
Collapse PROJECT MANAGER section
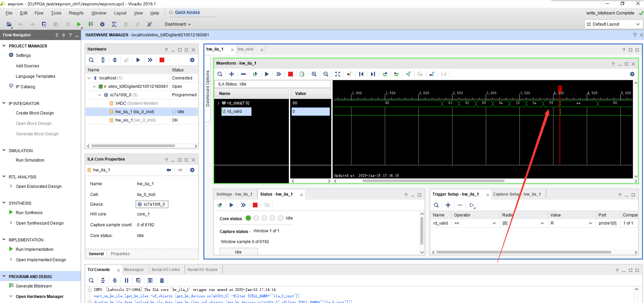pyautogui.click(x=4, y=46)
